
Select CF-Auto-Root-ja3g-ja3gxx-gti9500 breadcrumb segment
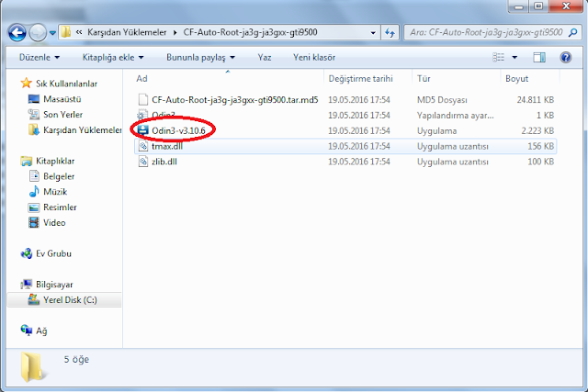pos(250,32)
